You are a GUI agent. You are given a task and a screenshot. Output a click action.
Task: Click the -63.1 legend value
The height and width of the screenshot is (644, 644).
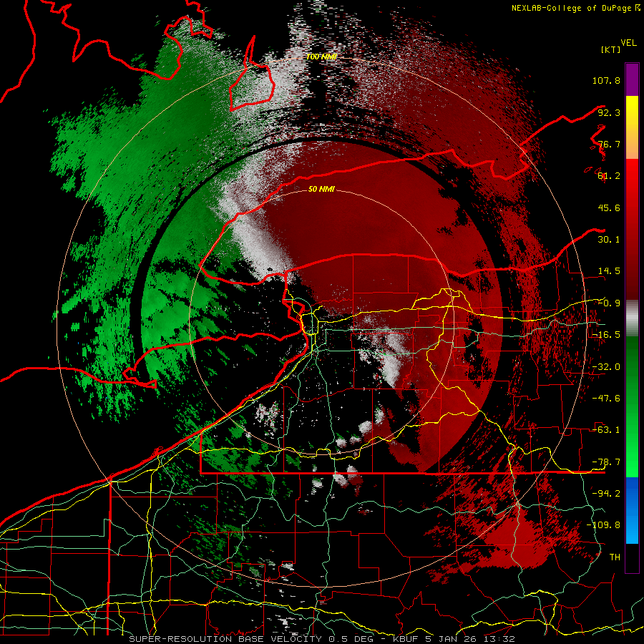point(606,430)
